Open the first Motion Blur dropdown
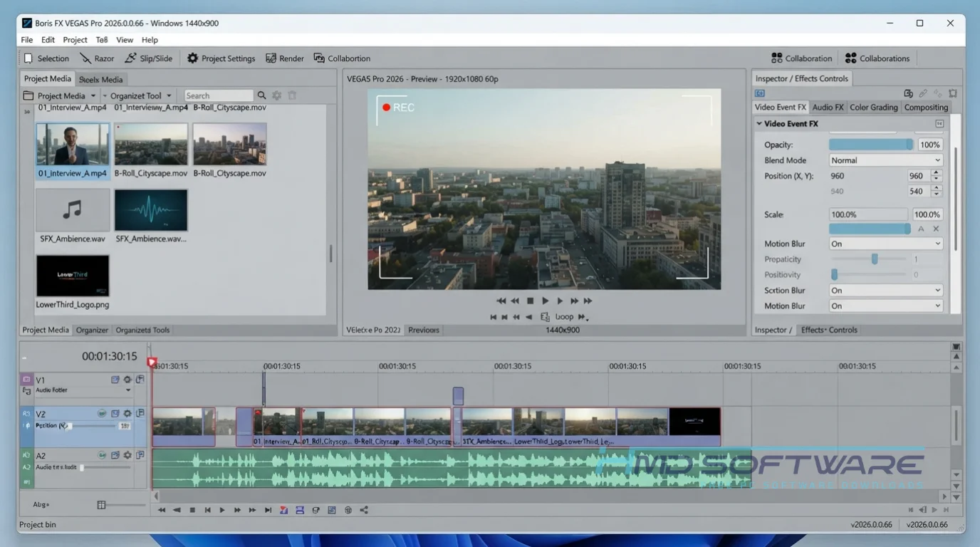The height and width of the screenshot is (547, 980). [886, 244]
